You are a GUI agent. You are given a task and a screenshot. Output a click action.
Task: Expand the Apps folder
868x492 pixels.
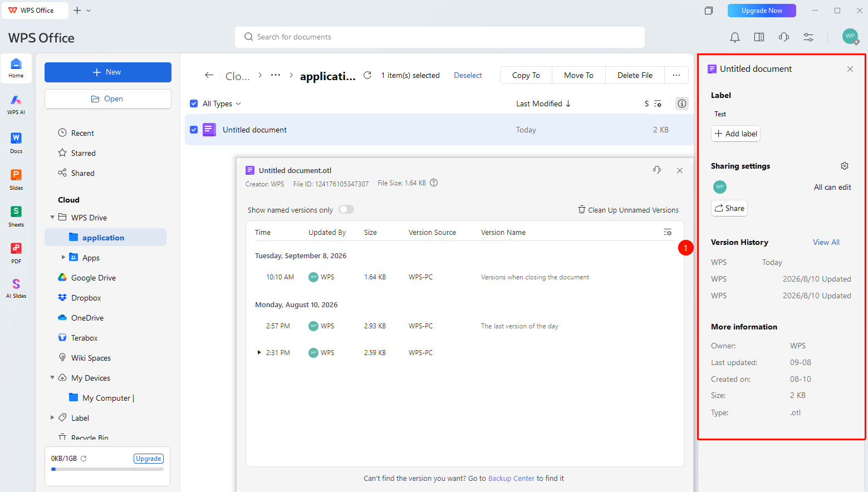point(63,257)
